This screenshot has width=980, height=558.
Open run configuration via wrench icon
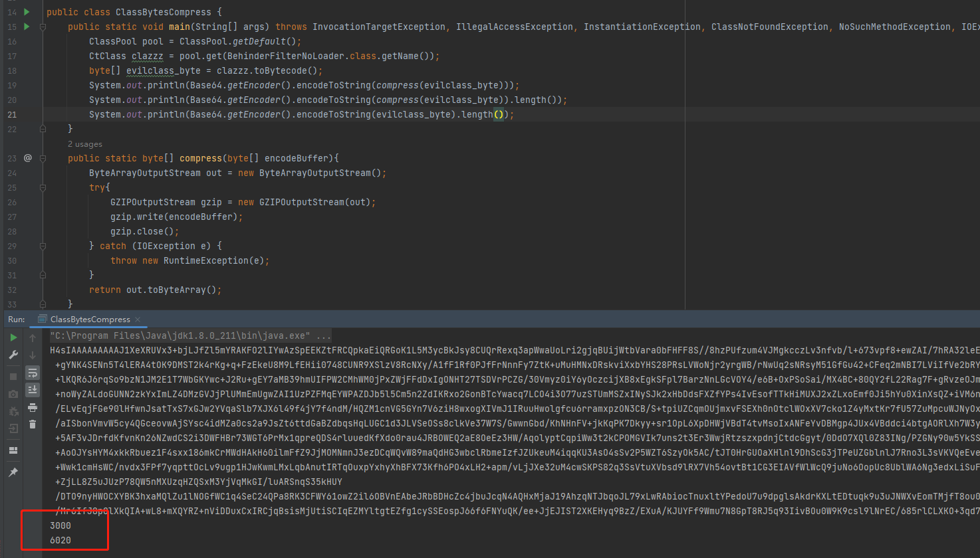tap(13, 355)
